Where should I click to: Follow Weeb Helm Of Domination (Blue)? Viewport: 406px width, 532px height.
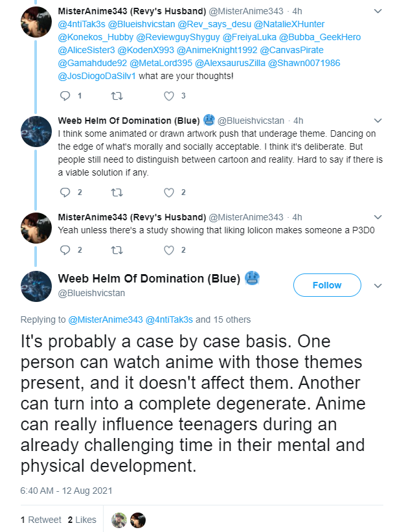point(327,285)
